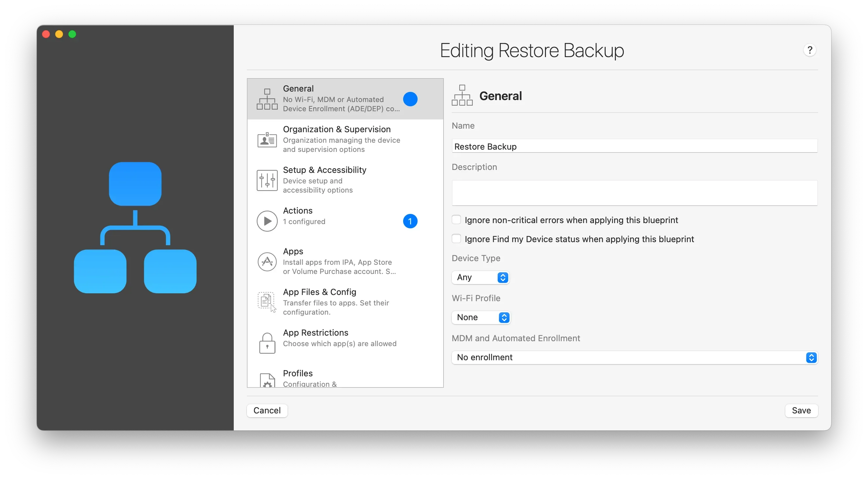Check Ignore Find my Device status option
The height and width of the screenshot is (479, 868).
click(456, 238)
